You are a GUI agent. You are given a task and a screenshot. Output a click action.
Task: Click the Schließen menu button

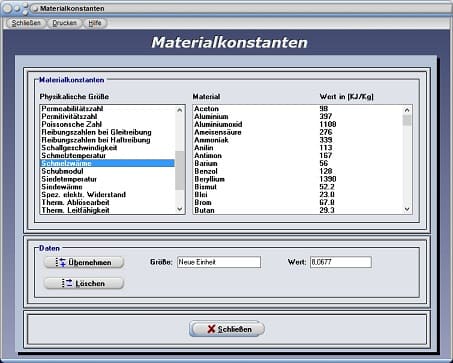[x=26, y=23]
